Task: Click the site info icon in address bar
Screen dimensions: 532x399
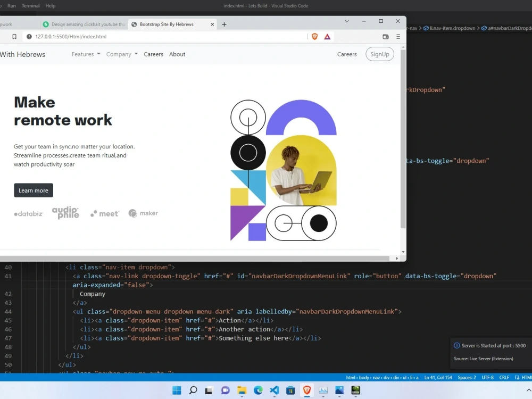Action: (29, 37)
